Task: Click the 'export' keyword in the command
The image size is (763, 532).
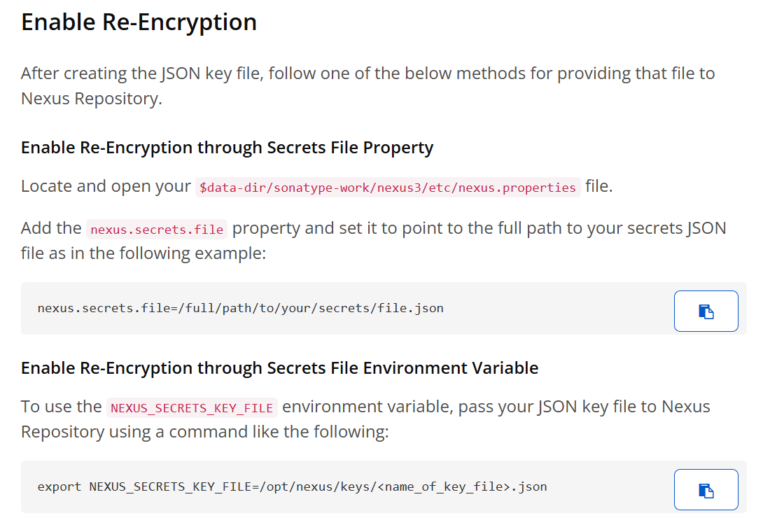Action: 59,486
